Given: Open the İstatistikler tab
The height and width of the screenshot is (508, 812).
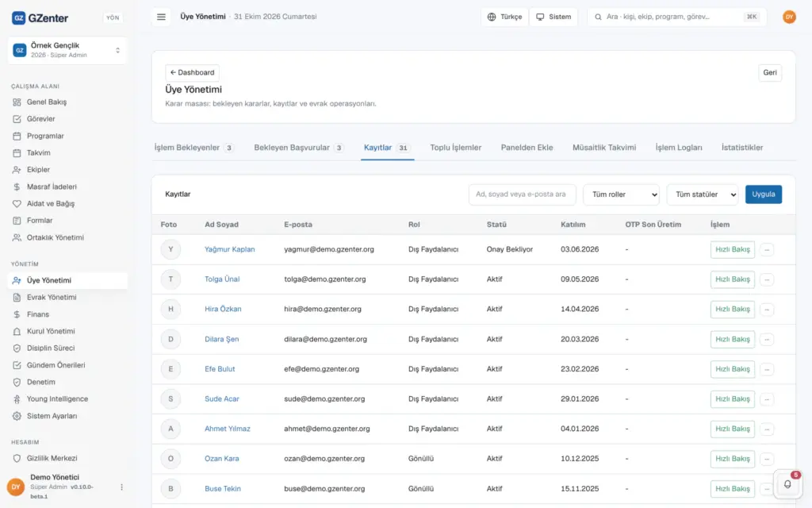Looking at the screenshot, I should click(x=742, y=148).
